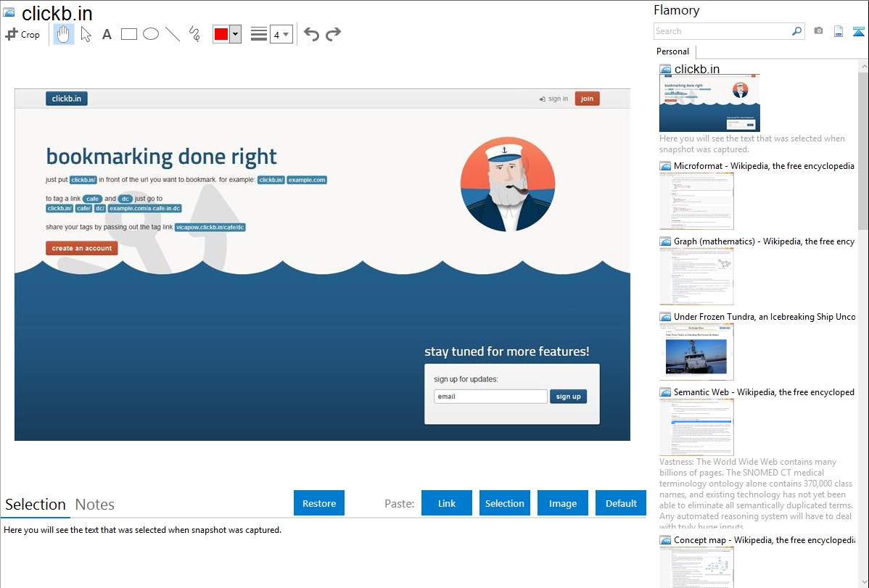Click the clickb.in snapshot title icon

(9, 13)
